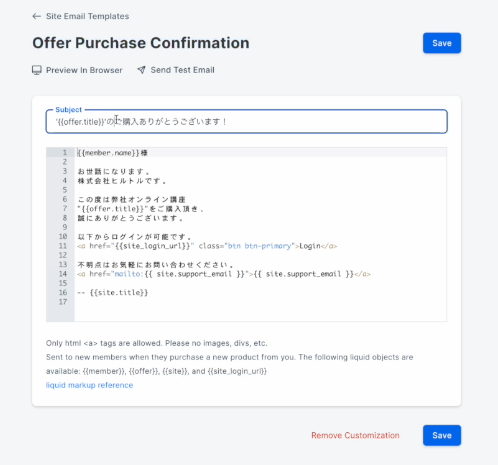This screenshot has width=498, height=465.
Task: Click the bottom Save button
Action: (442, 435)
